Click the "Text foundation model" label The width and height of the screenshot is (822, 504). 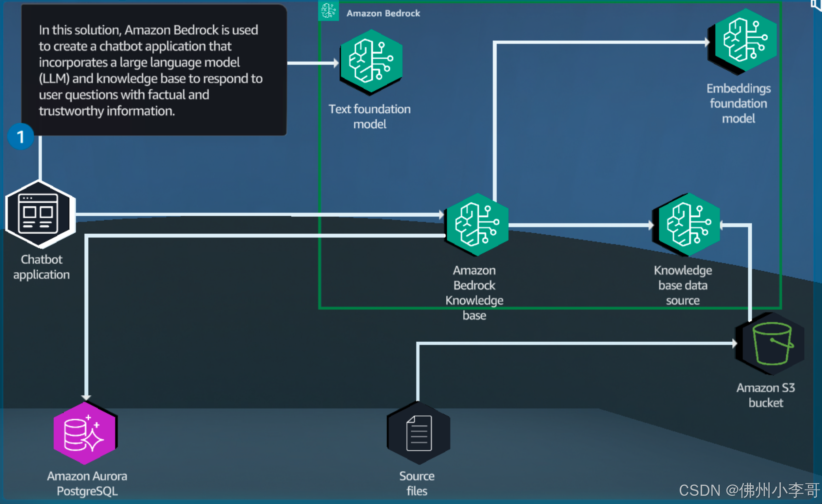(370, 117)
